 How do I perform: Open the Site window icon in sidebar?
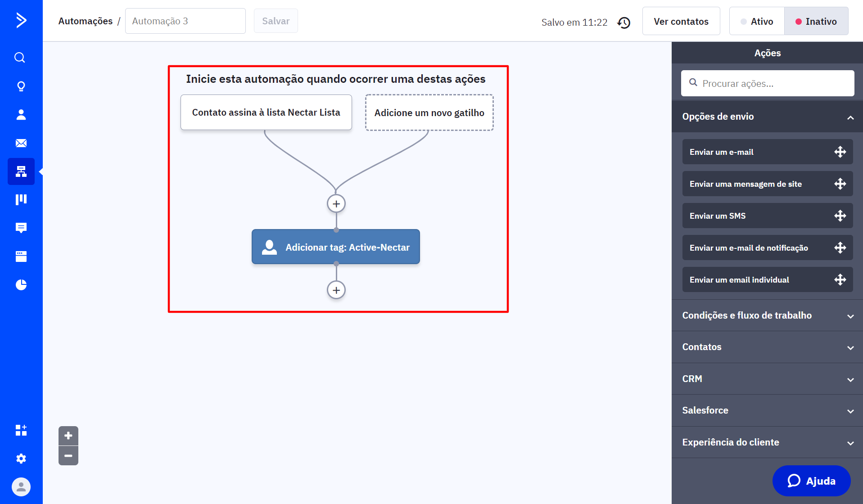(x=21, y=256)
